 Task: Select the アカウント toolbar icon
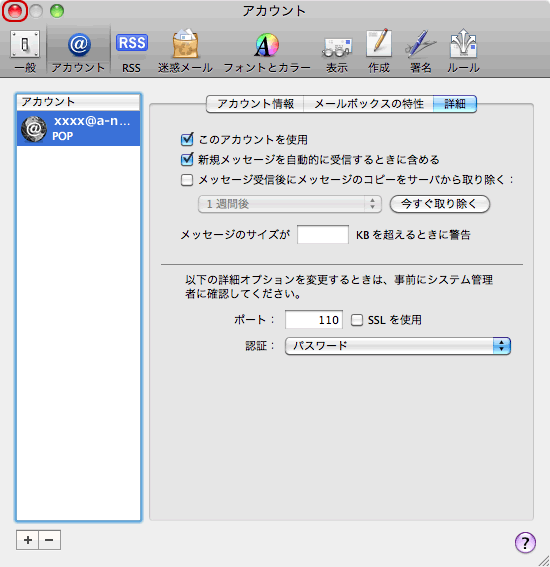coord(78,51)
